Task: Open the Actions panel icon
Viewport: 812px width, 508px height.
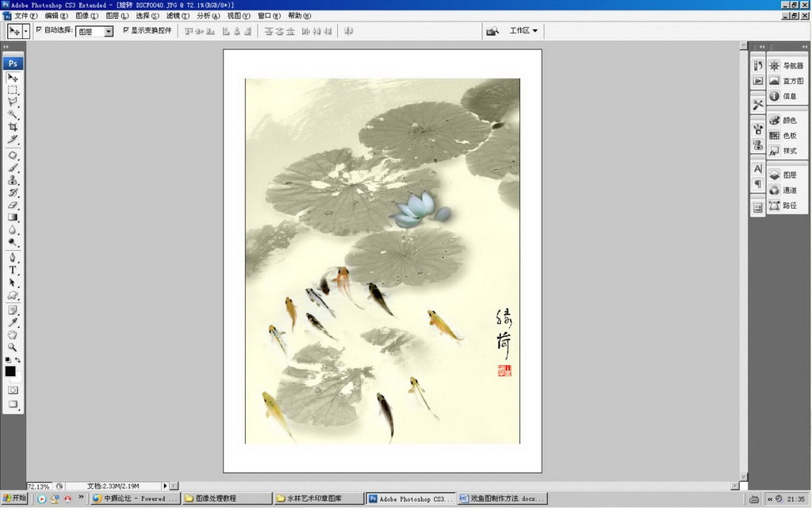Action: [757, 81]
